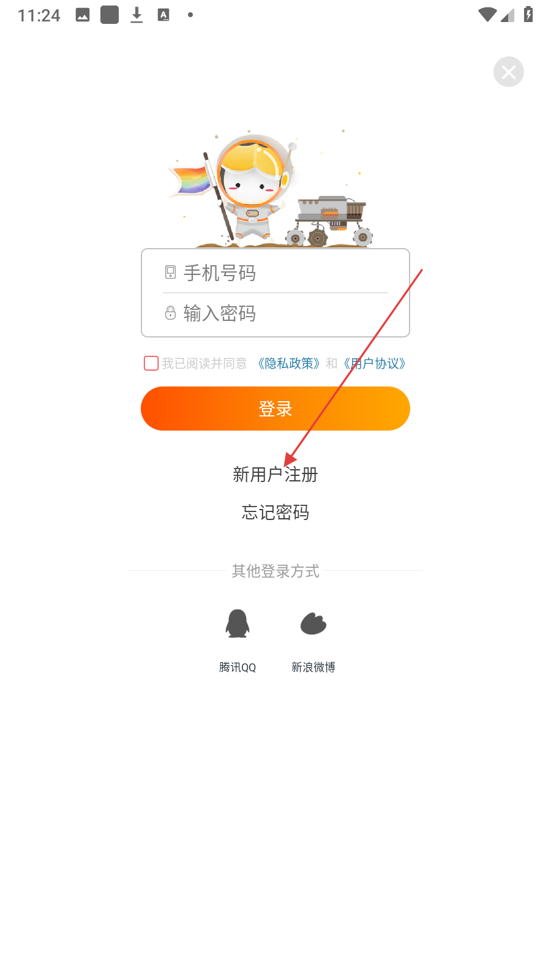Tap 忘记密码 to reset password
551x980 pixels.
pos(275,512)
